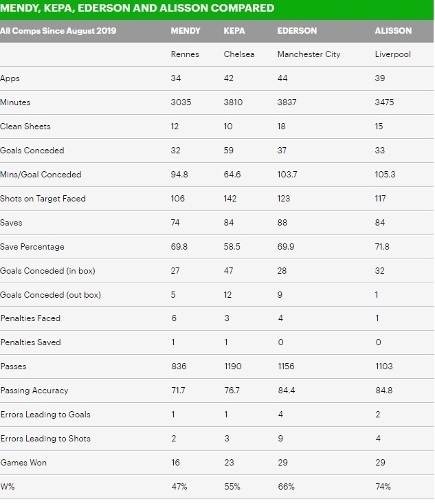Select Alisson's 74% win percentage
The width and height of the screenshot is (435, 504).
point(383,487)
